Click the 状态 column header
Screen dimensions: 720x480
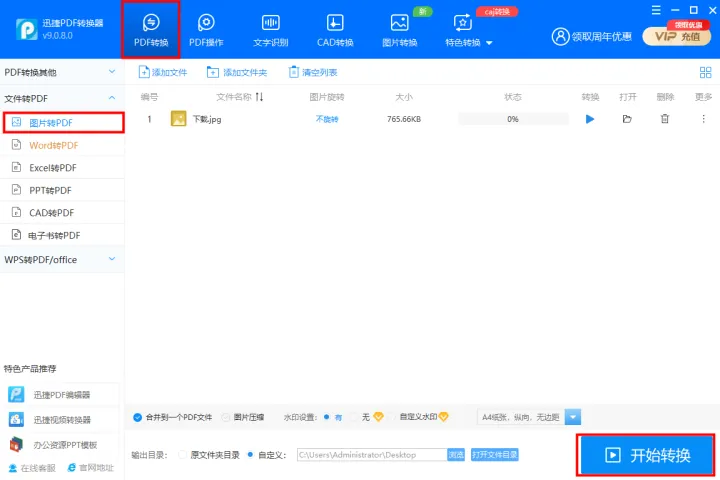tap(513, 97)
